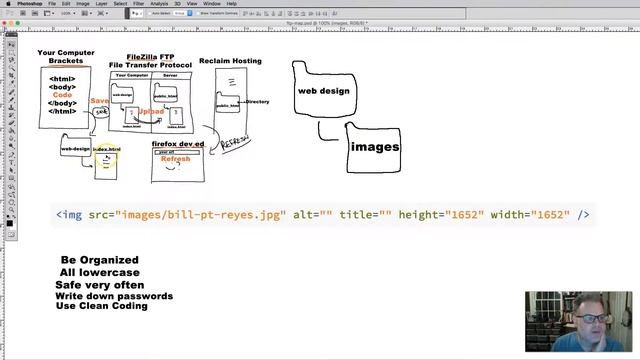This screenshot has height=360, width=640.
Task: Select the Horizontal Type tool
Action: (11, 163)
